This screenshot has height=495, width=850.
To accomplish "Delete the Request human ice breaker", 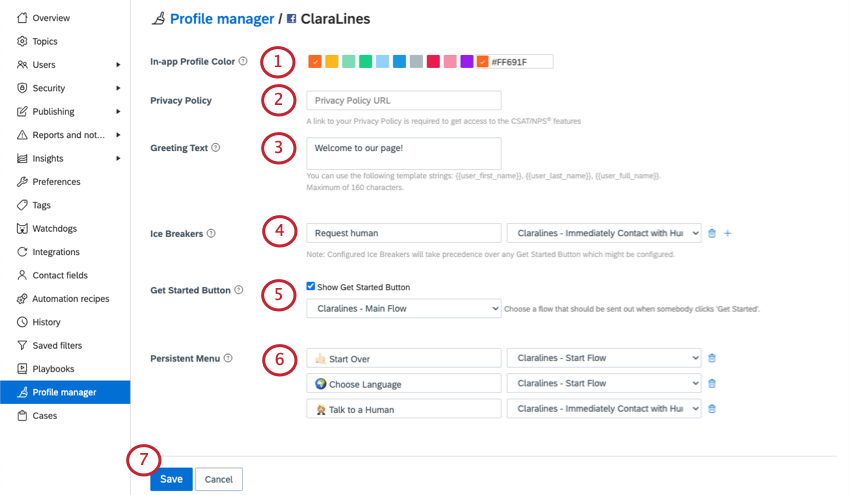I will pyautogui.click(x=712, y=233).
